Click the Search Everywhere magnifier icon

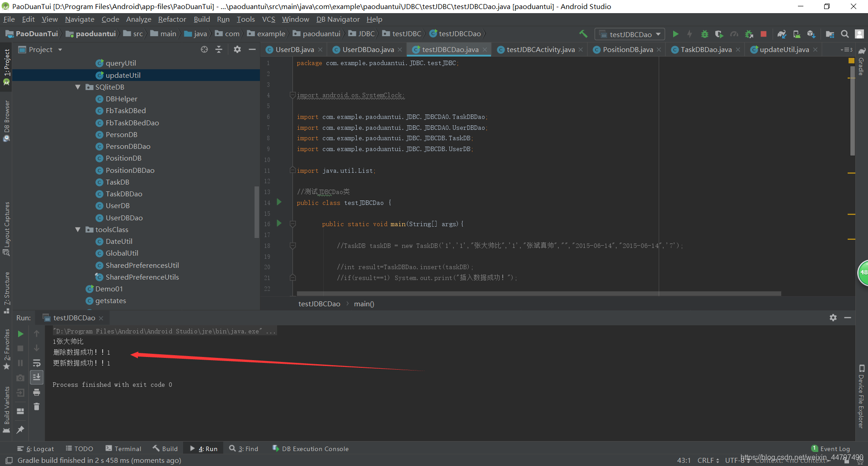844,34
